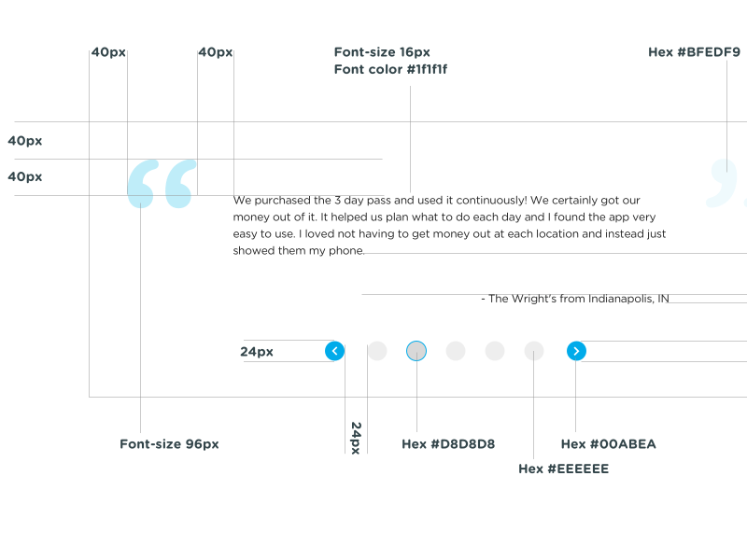
Task: Click the next testimonial arrow button
Action: click(x=576, y=351)
